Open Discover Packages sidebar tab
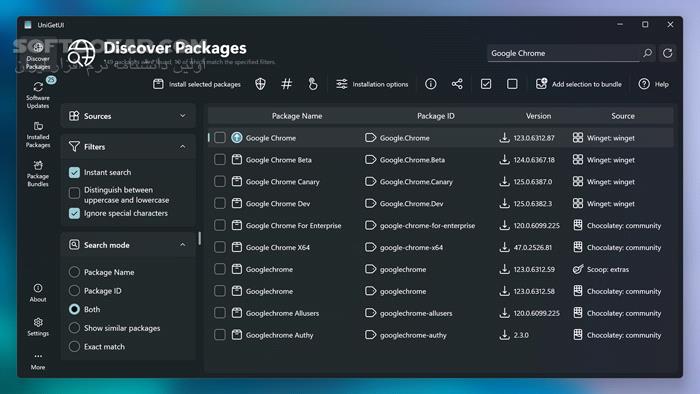The width and height of the screenshot is (700, 394). tap(38, 56)
